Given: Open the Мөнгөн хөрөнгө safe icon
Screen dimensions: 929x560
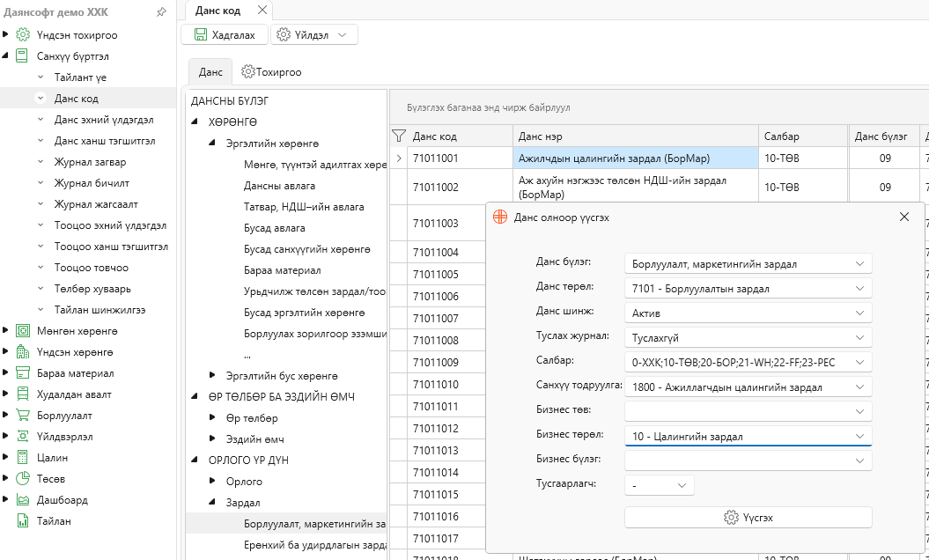Looking at the screenshot, I should click(23, 331).
